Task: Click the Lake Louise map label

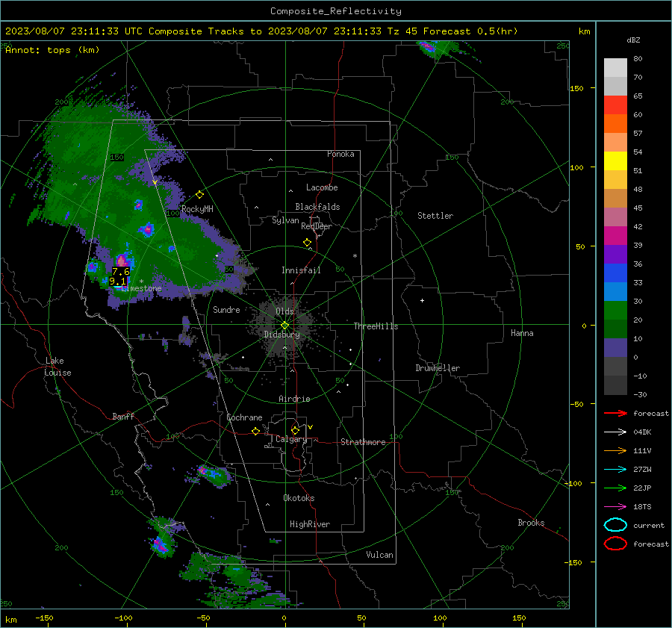Action: coord(57,367)
